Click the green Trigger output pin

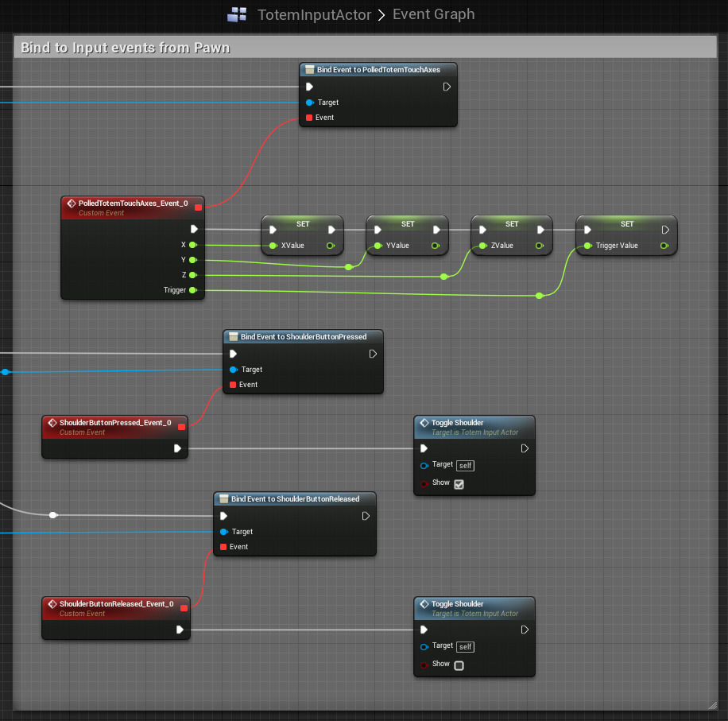192,290
